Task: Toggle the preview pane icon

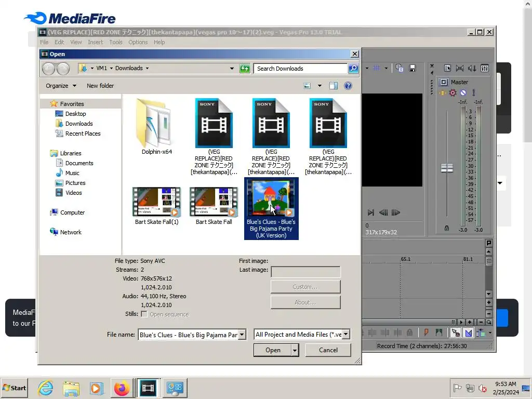Action: click(x=334, y=86)
